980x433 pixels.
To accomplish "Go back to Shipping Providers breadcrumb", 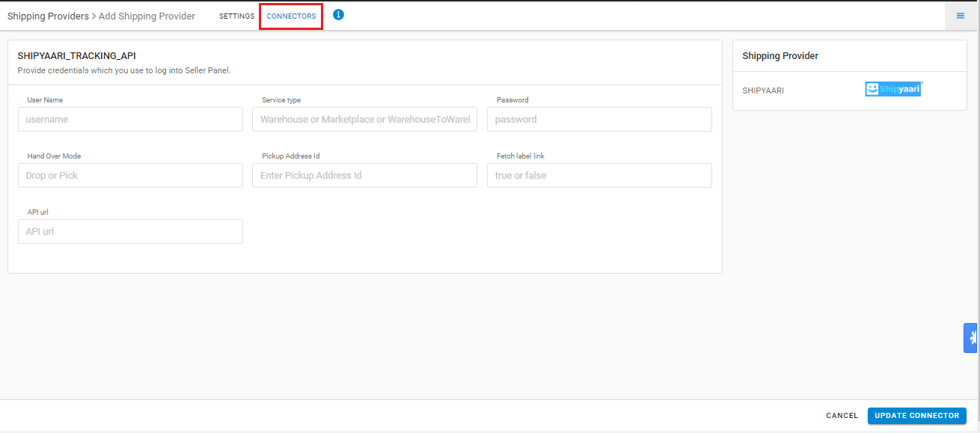I will point(48,16).
